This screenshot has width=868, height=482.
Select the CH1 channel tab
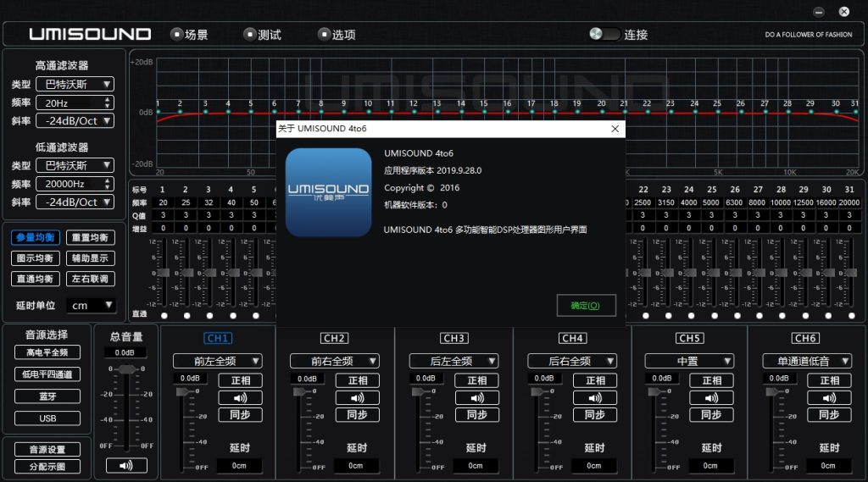point(218,338)
